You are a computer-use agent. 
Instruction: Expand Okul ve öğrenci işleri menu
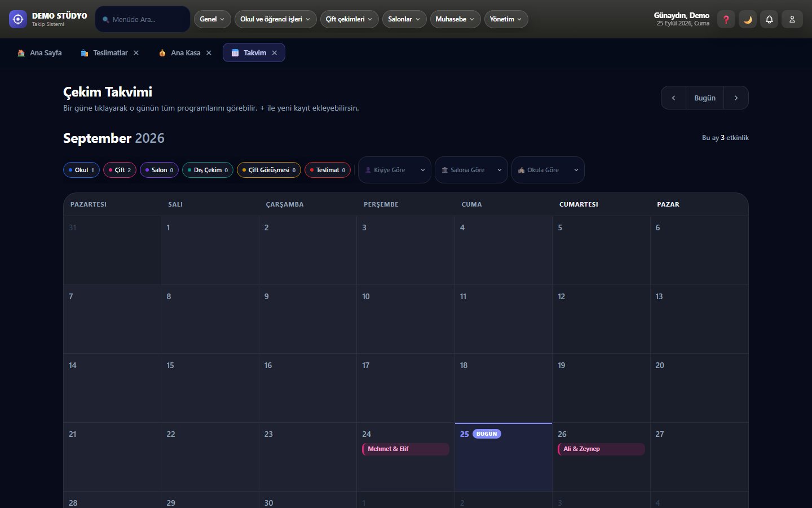275,19
